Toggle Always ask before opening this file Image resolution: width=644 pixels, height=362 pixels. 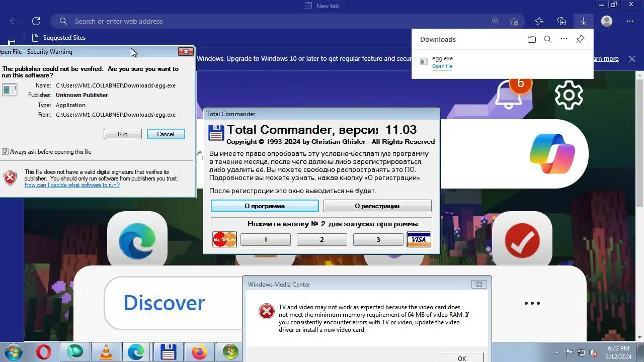6,152
